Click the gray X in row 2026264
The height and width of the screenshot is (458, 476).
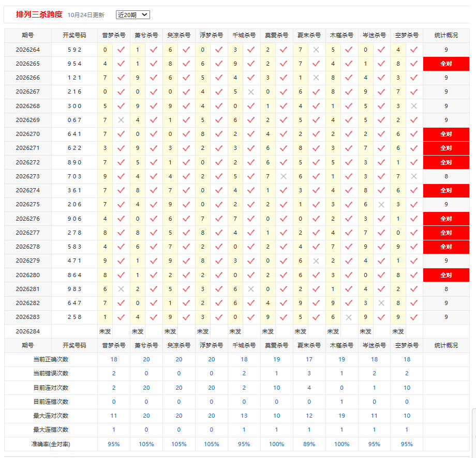coord(316,50)
